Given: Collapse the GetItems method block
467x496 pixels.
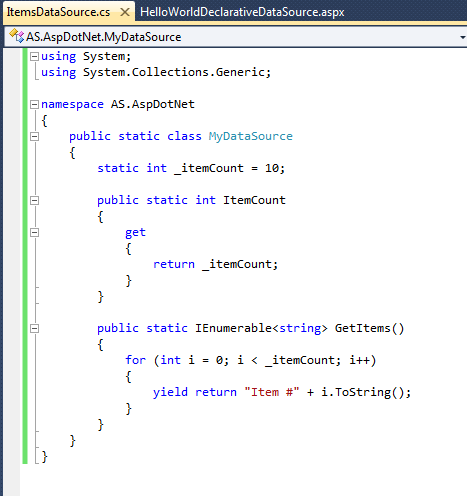Looking at the screenshot, I should click(x=34, y=328).
